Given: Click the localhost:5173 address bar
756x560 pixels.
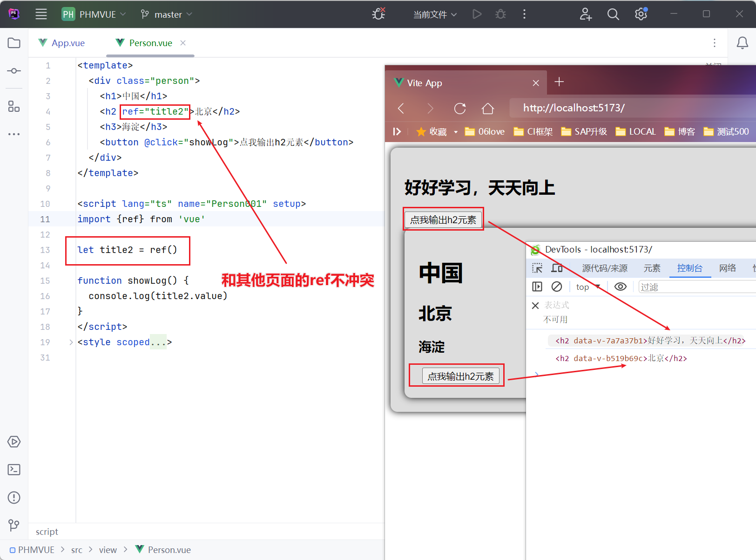Looking at the screenshot, I should (633, 108).
